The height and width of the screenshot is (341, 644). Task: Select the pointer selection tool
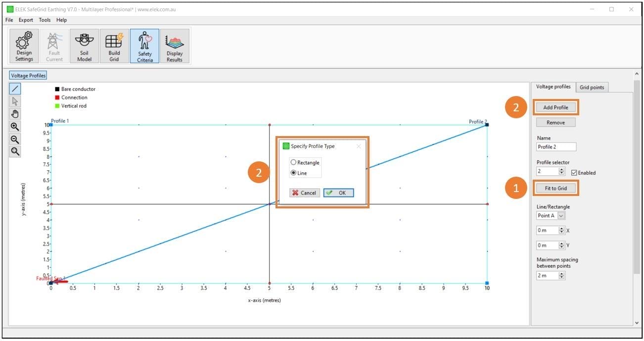pos(15,101)
